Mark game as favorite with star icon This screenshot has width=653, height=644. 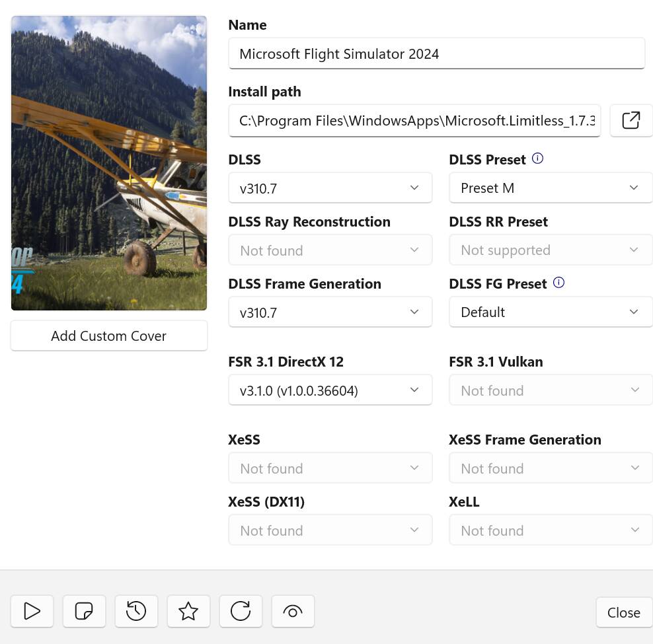[188, 611]
